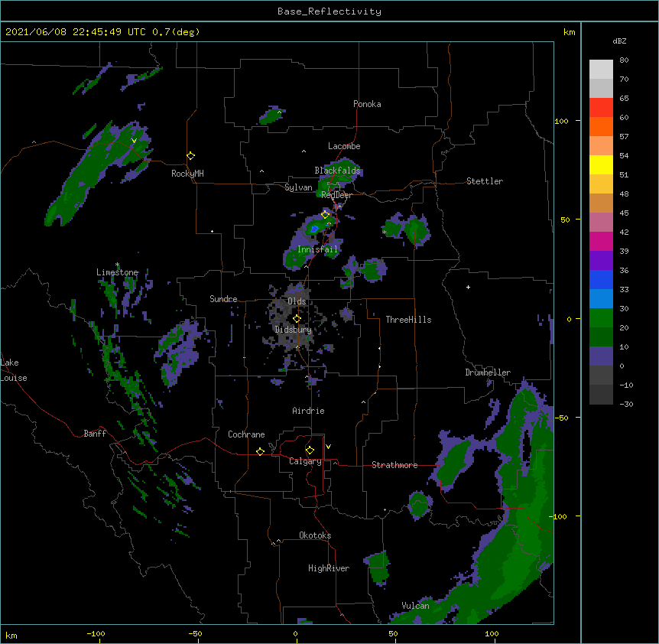
Task: Click the white plus marker north of Drumheller
Action: coord(468,287)
